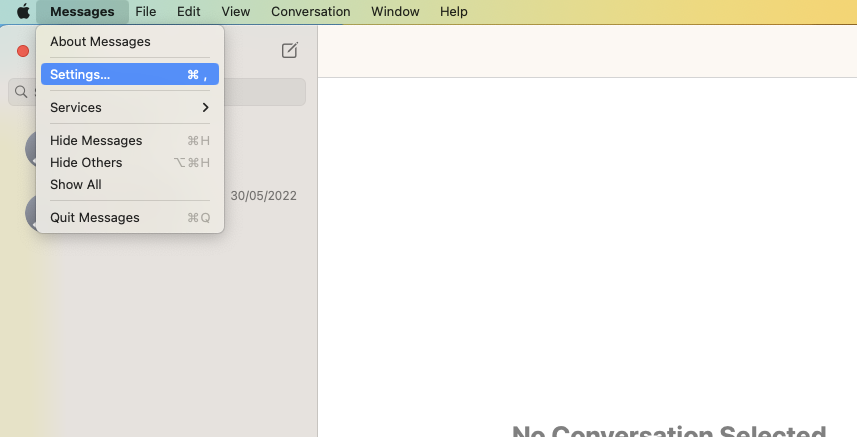Choose Show All

point(130,185)
